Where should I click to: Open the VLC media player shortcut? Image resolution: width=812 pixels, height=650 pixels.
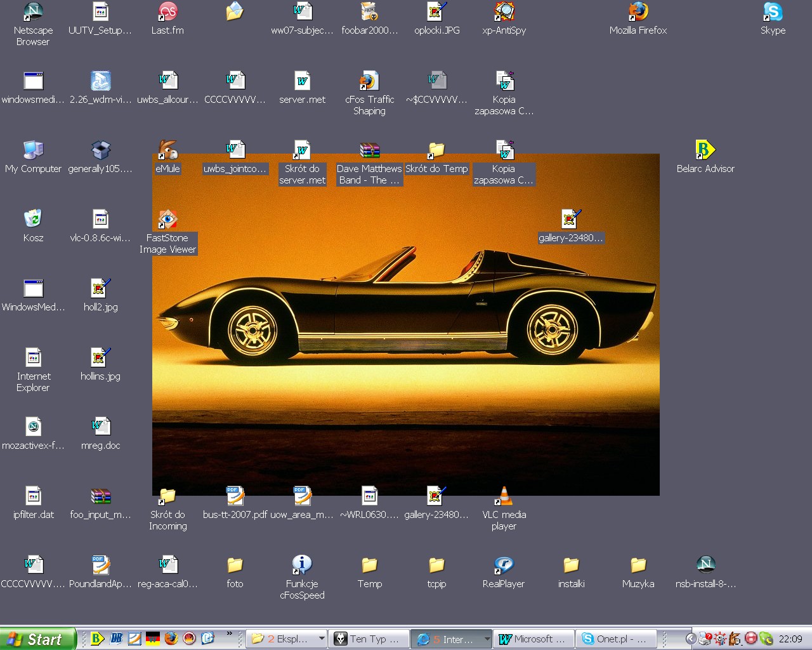(504, 496)
